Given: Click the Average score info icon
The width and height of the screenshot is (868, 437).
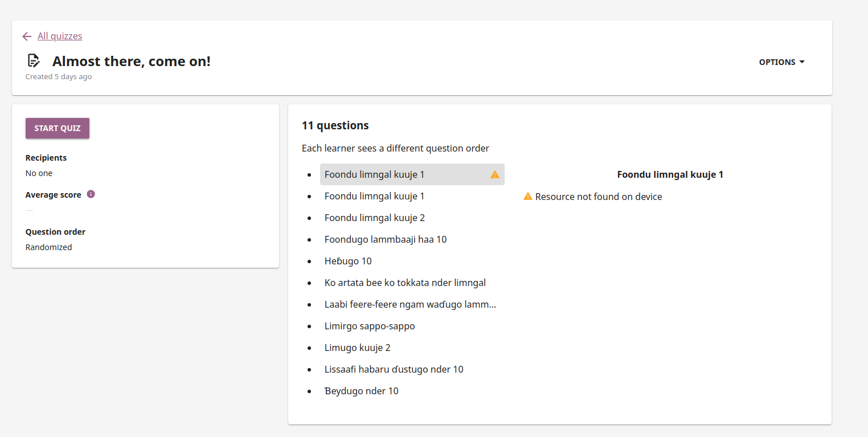Looking at the screenshot, I should 91,194.
